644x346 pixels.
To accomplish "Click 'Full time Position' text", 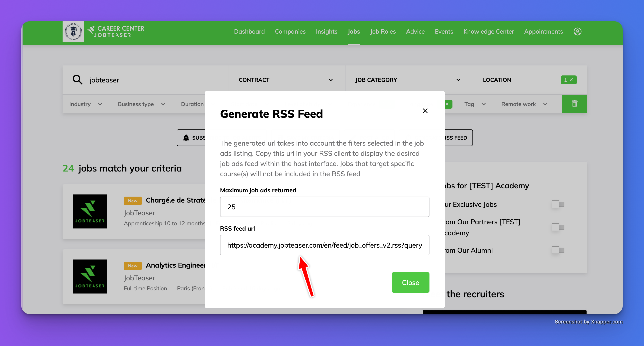I will 145,288.
